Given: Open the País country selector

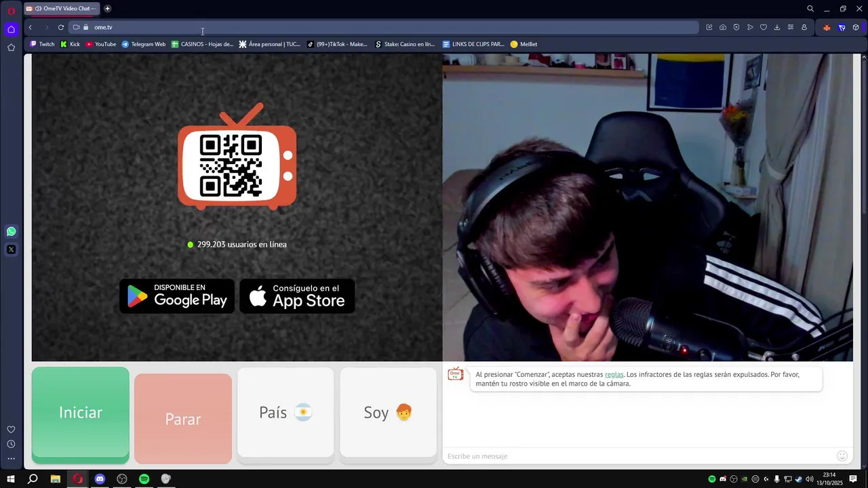Looking at the screenshot, I should coord(285,413).
